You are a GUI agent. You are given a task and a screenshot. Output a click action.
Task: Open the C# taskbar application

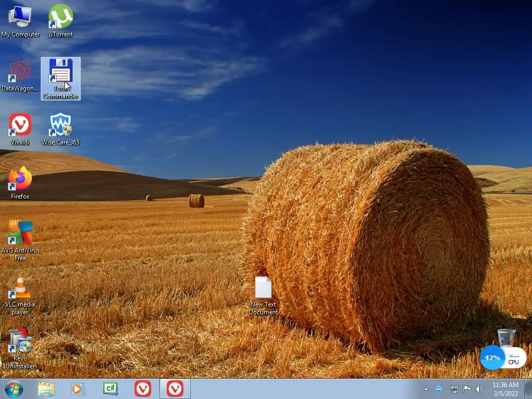click(110, 389)
